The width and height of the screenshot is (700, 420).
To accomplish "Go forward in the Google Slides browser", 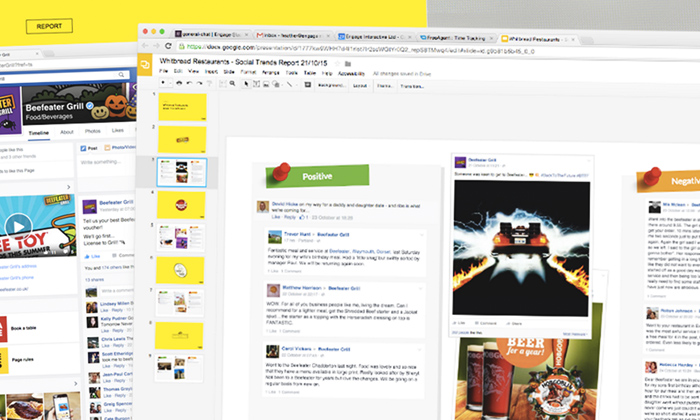I will [x=156, y=46].
